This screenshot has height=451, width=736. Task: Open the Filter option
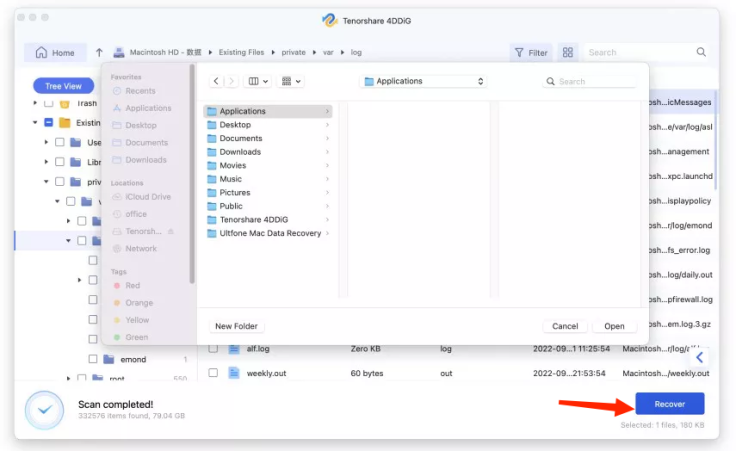click(x=531, y=53)
